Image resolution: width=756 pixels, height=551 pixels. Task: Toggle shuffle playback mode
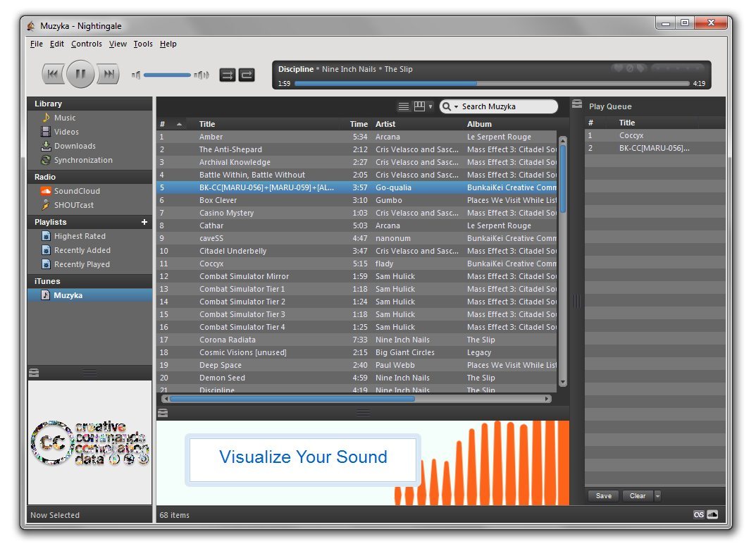228,75
